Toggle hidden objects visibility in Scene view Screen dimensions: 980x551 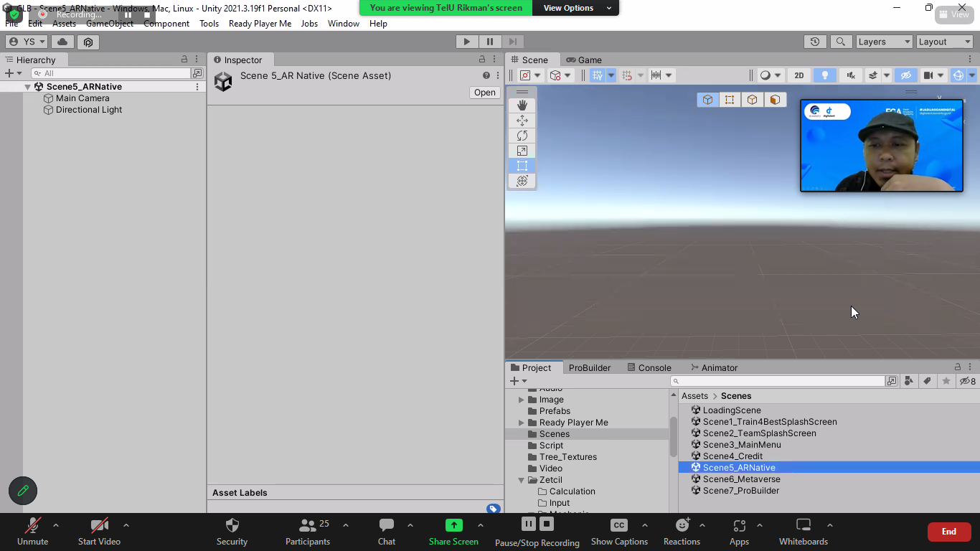pos(905,75)
